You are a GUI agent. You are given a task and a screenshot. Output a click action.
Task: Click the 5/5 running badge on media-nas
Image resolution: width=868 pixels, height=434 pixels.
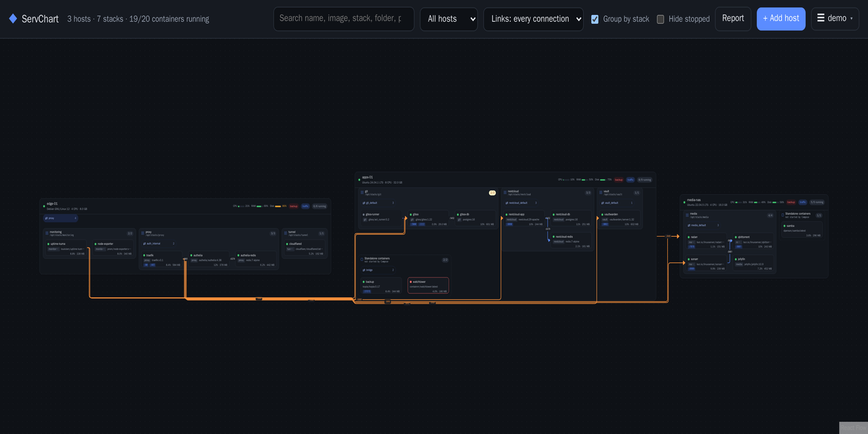click(817, 202)
